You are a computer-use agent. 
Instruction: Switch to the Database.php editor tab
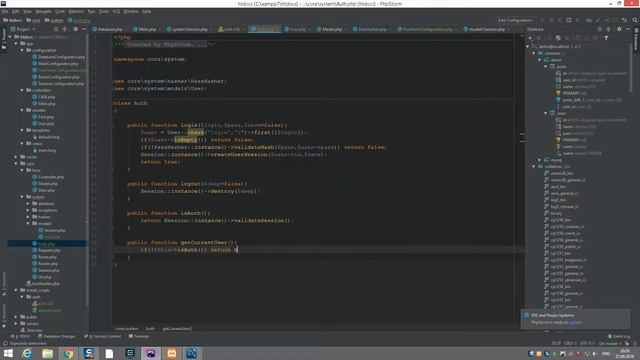tap(107, 29)
